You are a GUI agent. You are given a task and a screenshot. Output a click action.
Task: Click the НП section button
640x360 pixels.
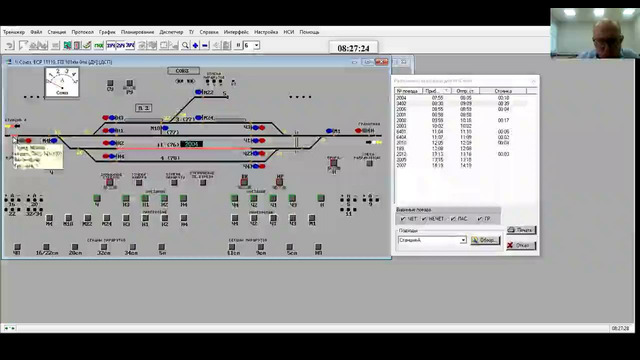coord(318,247)
